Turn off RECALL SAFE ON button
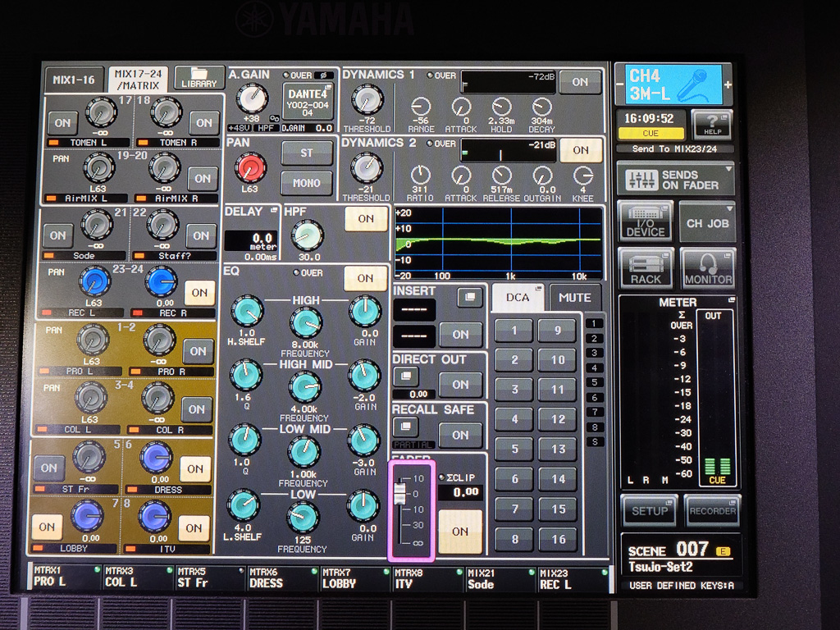The width and height of the screenshot is (840, 630). [x=460, y=435]
